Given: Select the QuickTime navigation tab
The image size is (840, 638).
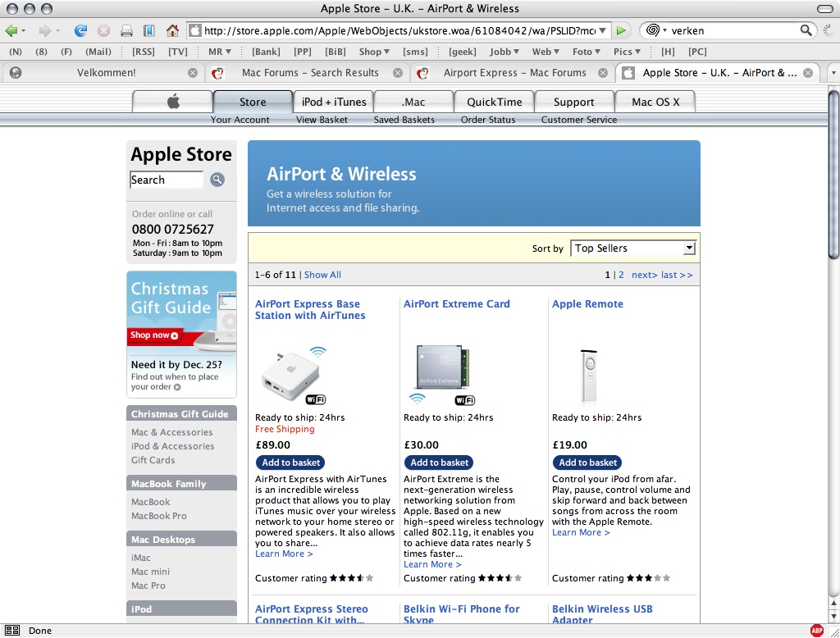Looking at the screenshot, I should pos(494,101).
